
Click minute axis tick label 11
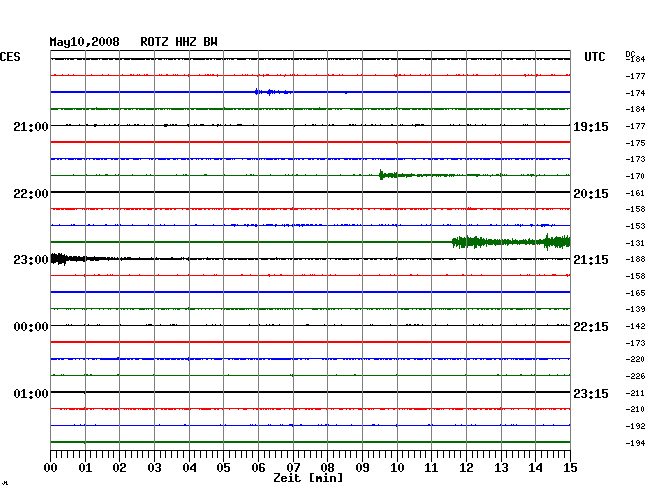click(x=431, y=468)
